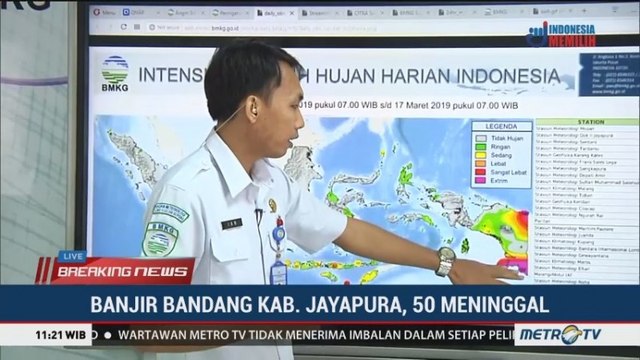Click the Lebat orange legend swatch

pyautogui.click(x=481, y=164)
